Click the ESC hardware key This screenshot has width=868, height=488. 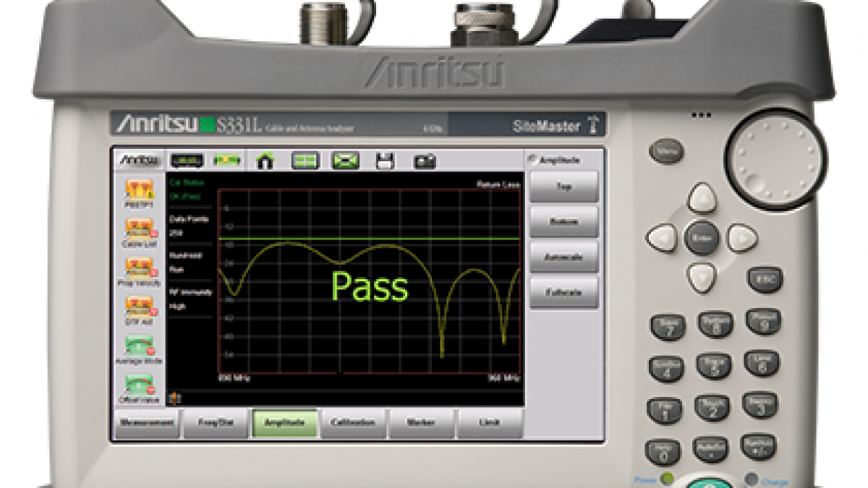click(x=765, y=279)
